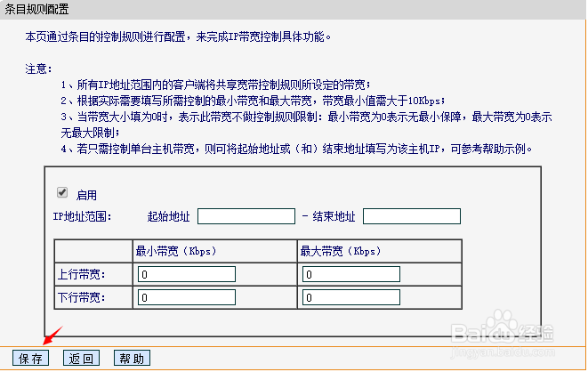Click the 起始地址 input field
The width and height of the screenshot is (588, 372).
[246, 216]
